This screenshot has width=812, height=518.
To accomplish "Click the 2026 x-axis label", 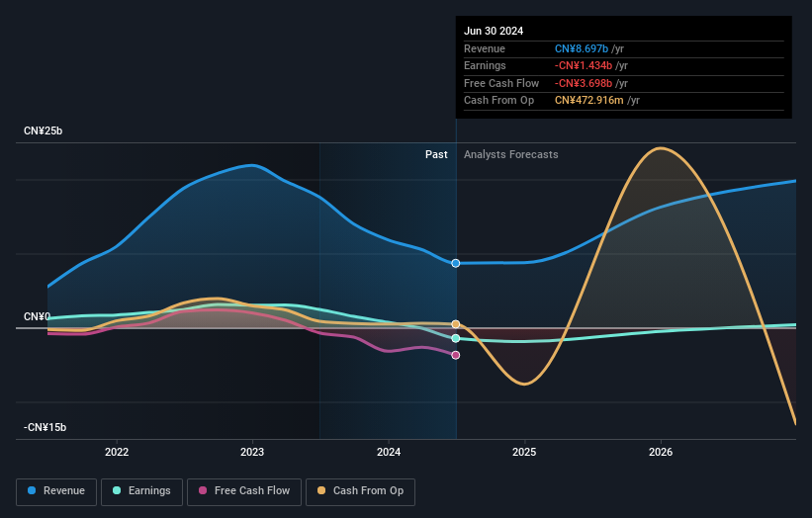I will click(661, 452).
